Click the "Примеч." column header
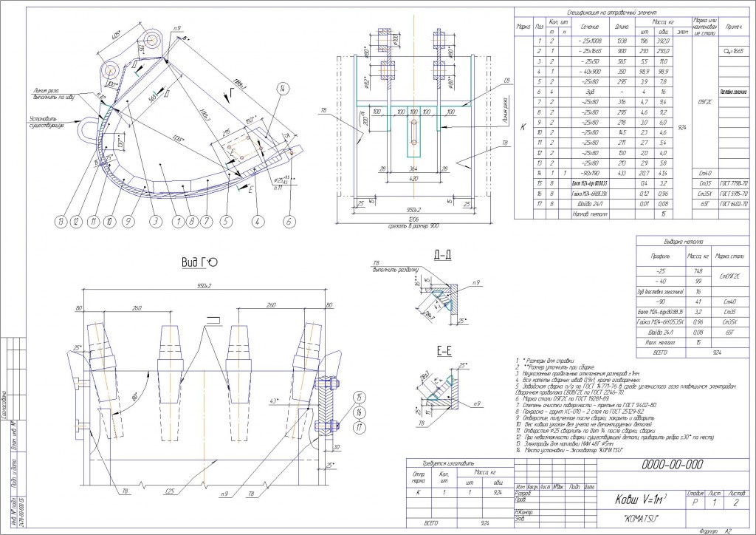 (x=735, y=27)
